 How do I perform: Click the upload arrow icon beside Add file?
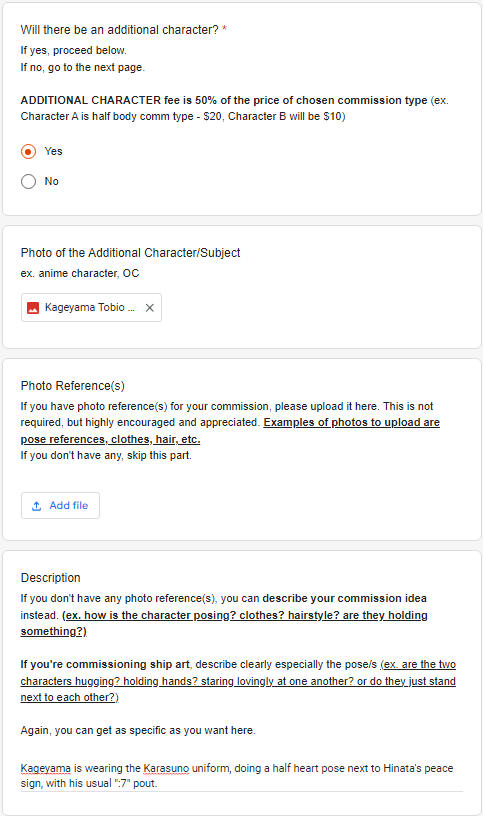(36, 506)
